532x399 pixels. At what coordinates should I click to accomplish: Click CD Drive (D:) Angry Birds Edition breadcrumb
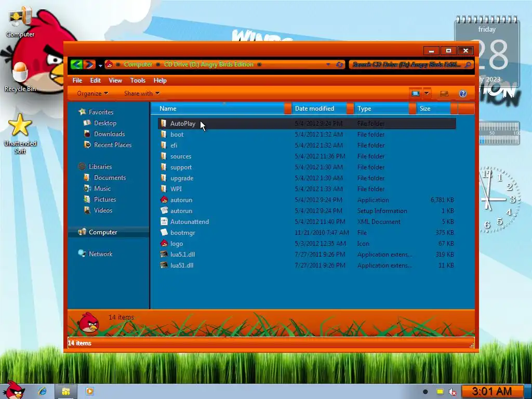[209, 64]
